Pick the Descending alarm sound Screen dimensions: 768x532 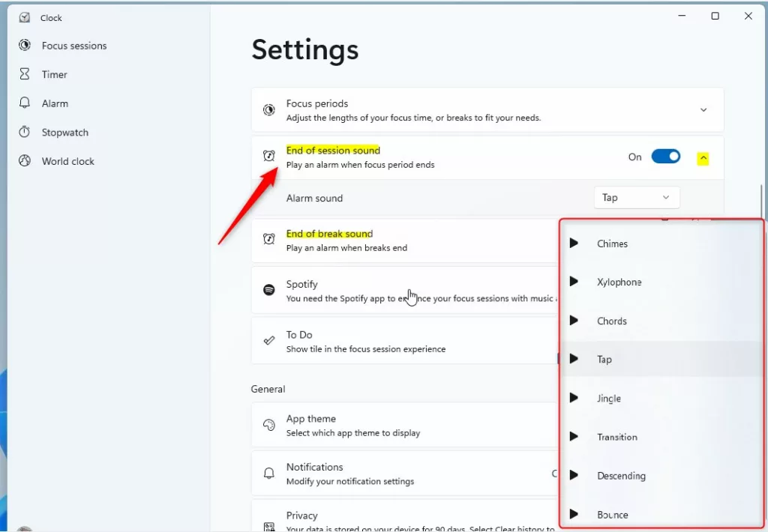coord(621,476)
